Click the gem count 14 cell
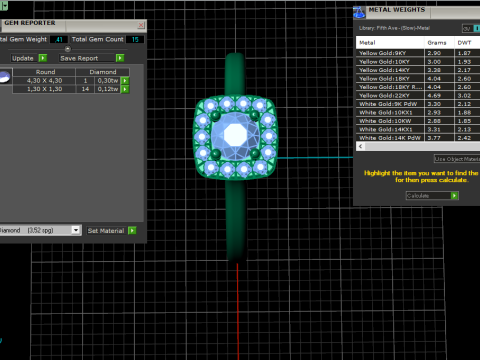480x360 pixels. [x=85, y=89]
